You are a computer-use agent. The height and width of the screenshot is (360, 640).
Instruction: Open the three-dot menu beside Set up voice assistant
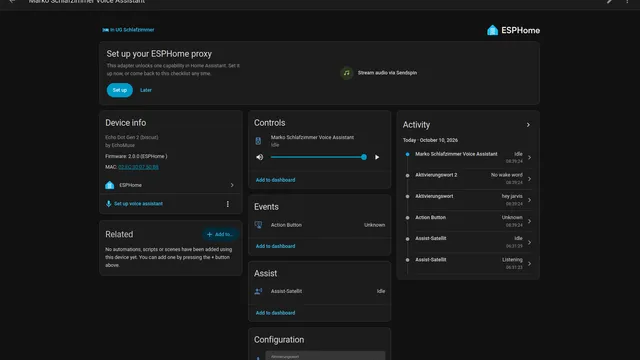(x=227, y=204)
